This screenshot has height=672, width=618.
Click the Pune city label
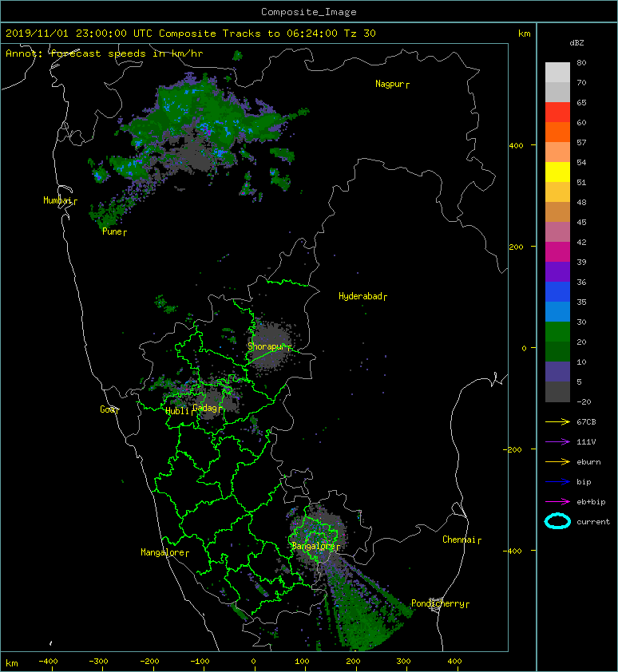pos(112,231)
